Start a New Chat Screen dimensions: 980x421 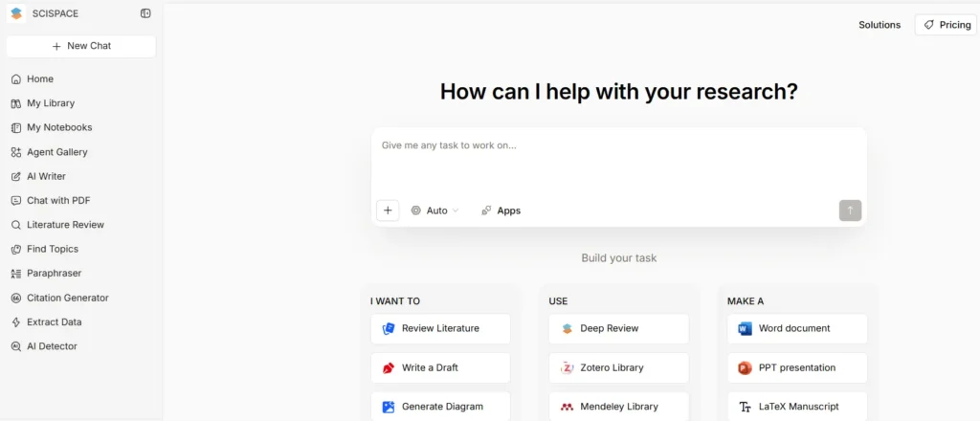[x=81, y=46]
